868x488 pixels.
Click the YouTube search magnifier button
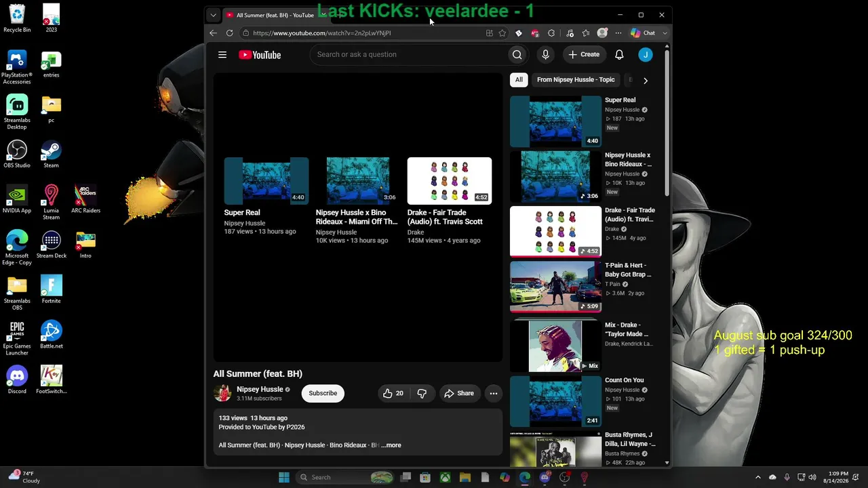click(517, 55)
